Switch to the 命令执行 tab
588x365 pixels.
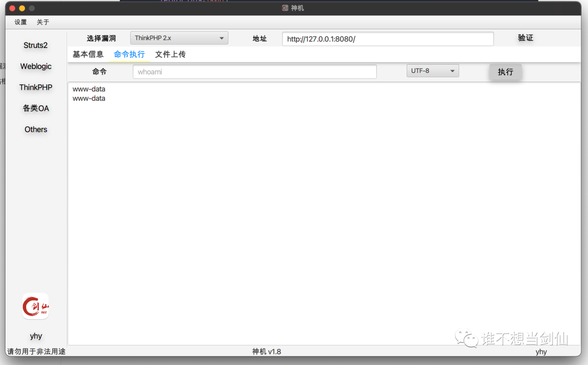click(130, 54)
